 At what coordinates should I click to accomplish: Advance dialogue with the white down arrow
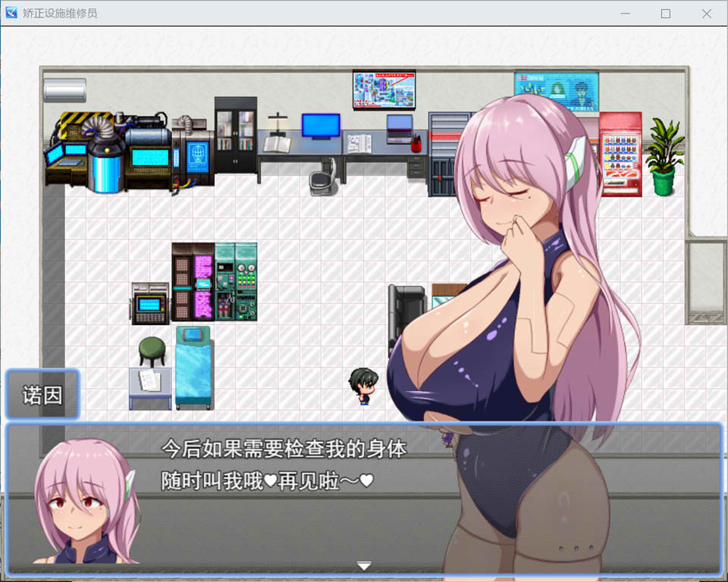pos(364,565)
